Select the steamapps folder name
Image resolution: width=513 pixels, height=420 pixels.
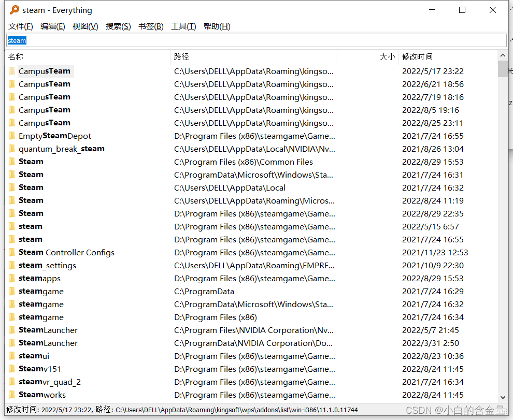pos(39,279)
